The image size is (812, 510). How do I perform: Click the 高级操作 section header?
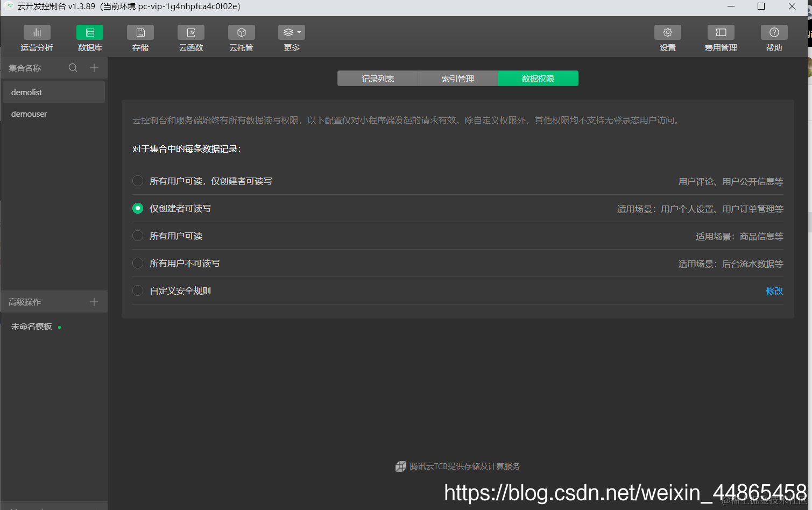[25, 302]
